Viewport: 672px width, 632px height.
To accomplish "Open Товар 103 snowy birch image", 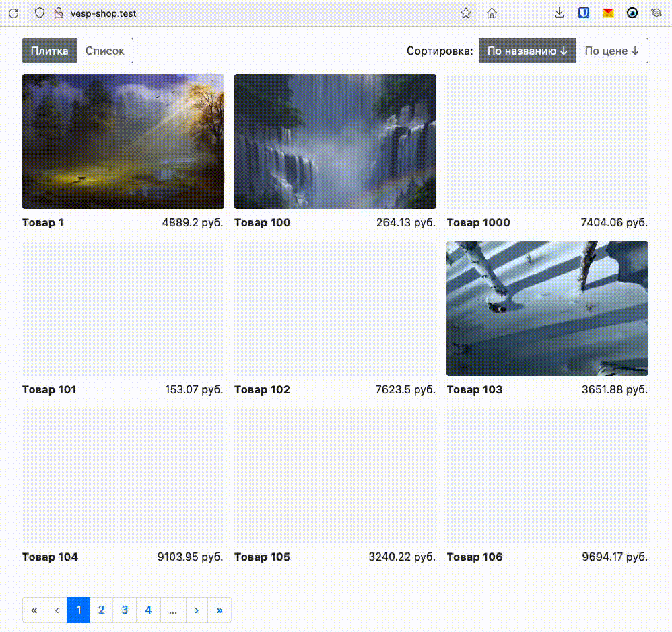I will (547, 309).
